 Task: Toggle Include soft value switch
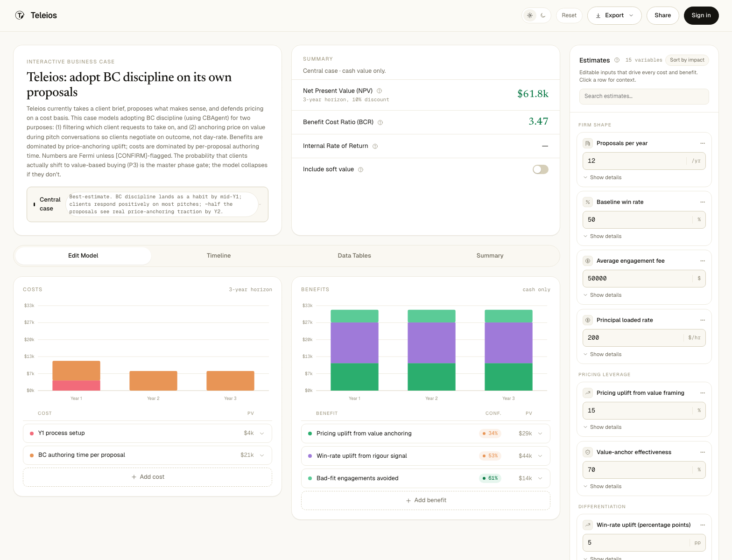click(541, 169)
